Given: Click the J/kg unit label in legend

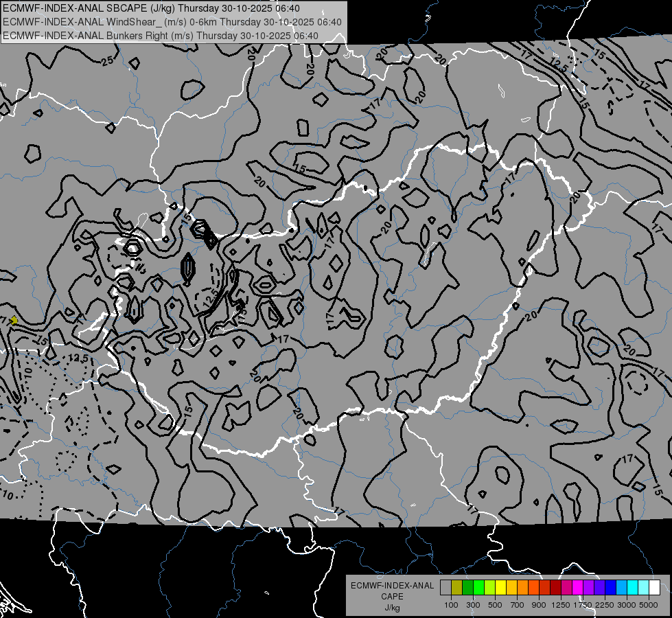Looking at the screenshot, I should click(x=392, y=608).
